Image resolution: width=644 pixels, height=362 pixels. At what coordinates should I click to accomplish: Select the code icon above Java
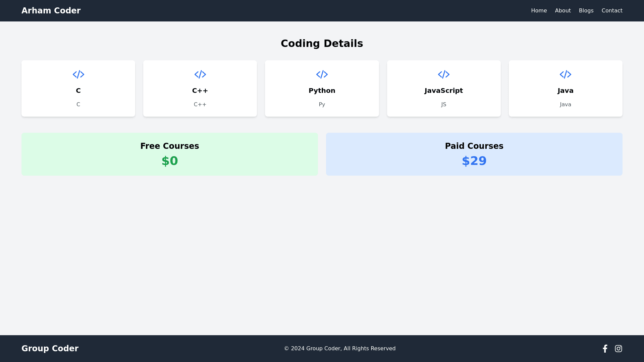click(565, 74)
